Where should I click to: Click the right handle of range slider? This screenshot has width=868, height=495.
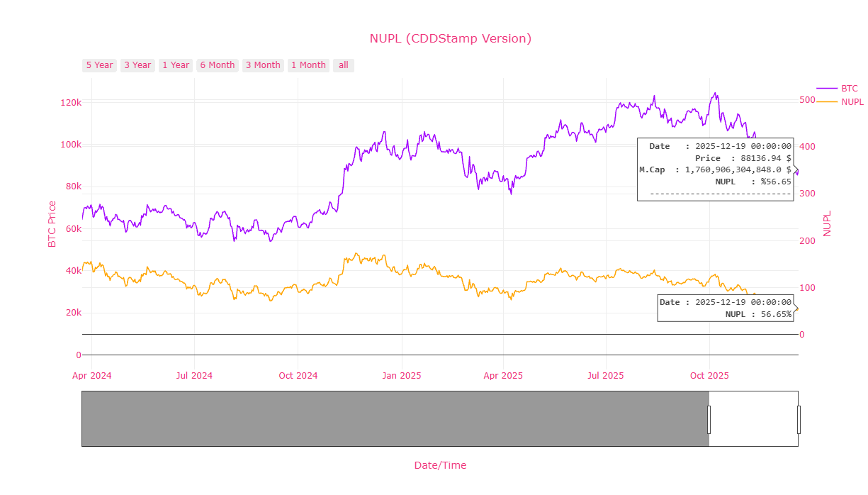point(799,419)
